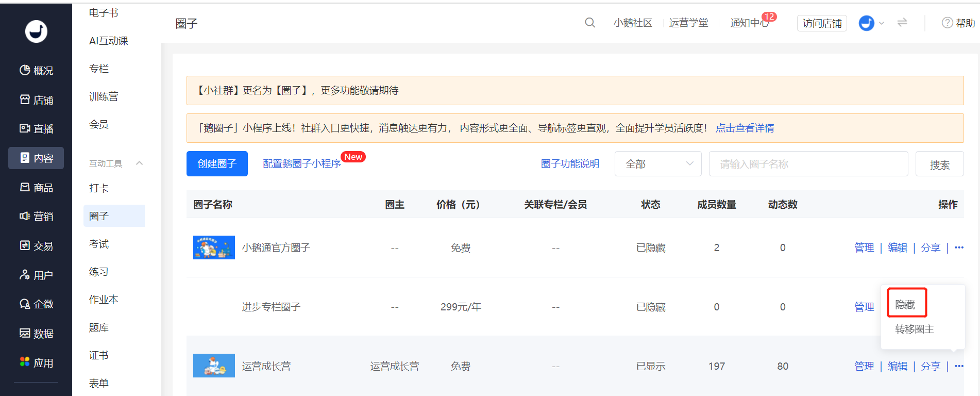
Task: Click 管理 for 小鹅通官方圈子
Action: [864, 247]
